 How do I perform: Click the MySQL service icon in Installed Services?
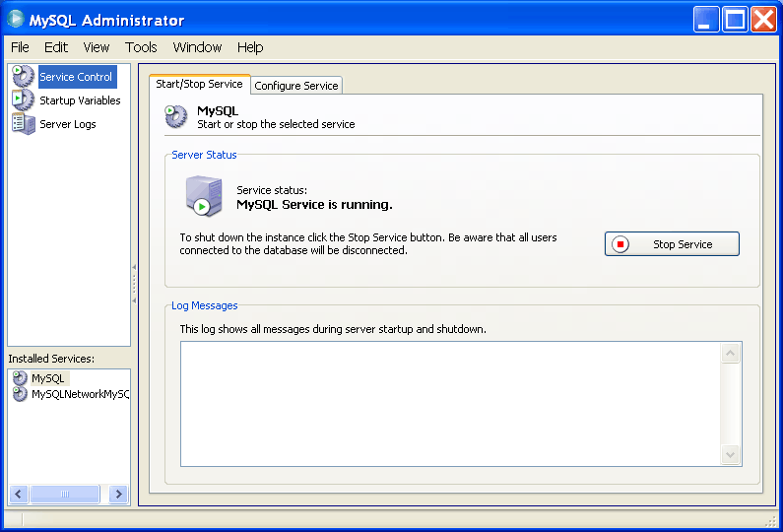click(x=20, y=377)
